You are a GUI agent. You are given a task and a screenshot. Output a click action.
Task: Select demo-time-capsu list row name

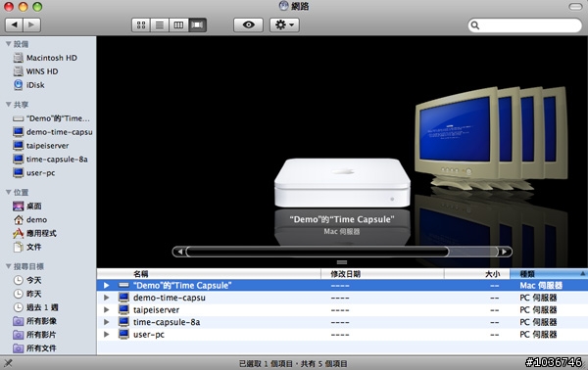click(x=170, y=298)
